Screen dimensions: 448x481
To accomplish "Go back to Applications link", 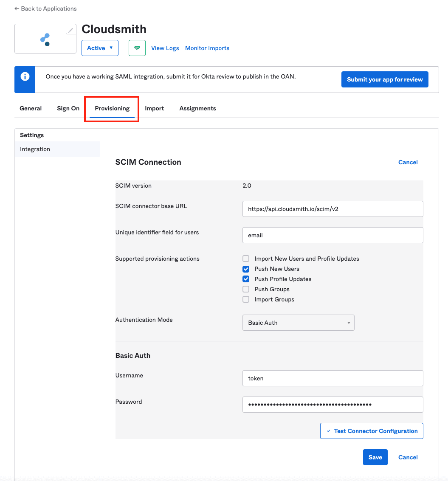I will point(45,8).
